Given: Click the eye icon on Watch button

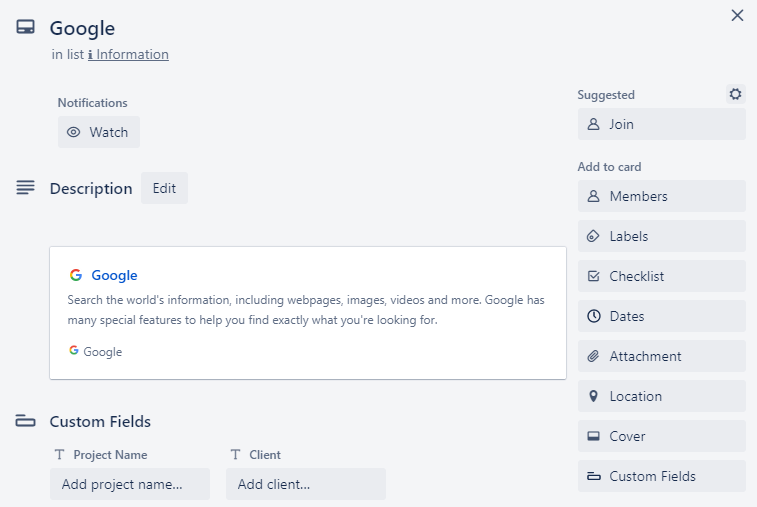Looking at the screenshot, I should [x=73, y=132].
